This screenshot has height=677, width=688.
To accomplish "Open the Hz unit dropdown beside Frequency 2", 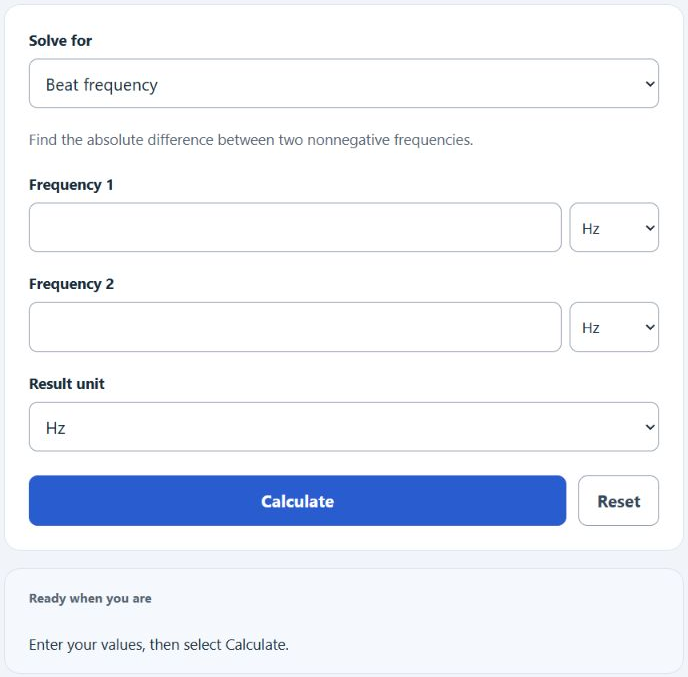I will click(614, 327).
